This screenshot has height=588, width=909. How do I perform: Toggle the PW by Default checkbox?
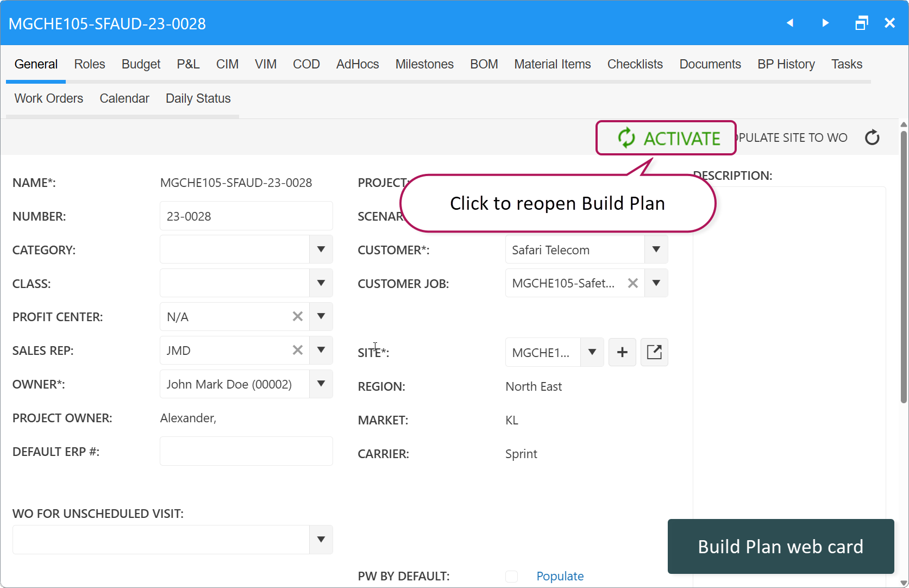(x=511, y=577)
